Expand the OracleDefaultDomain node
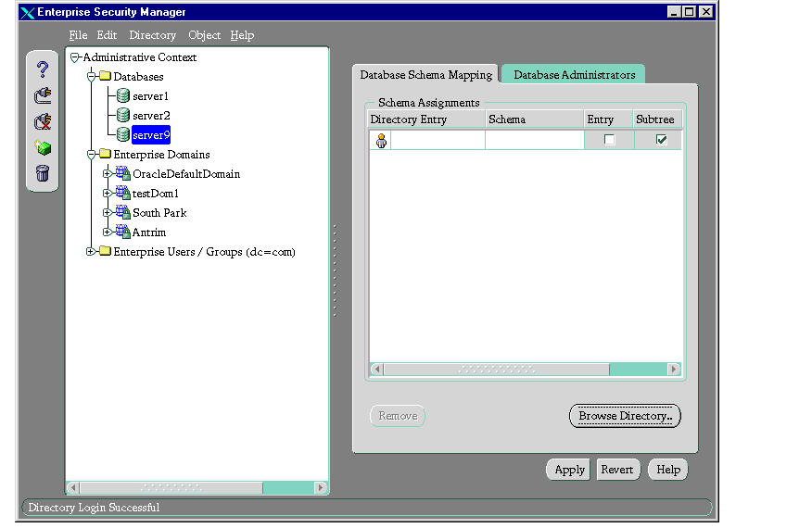Viewport: 812px width, 528px height. (x=108, y=174)
